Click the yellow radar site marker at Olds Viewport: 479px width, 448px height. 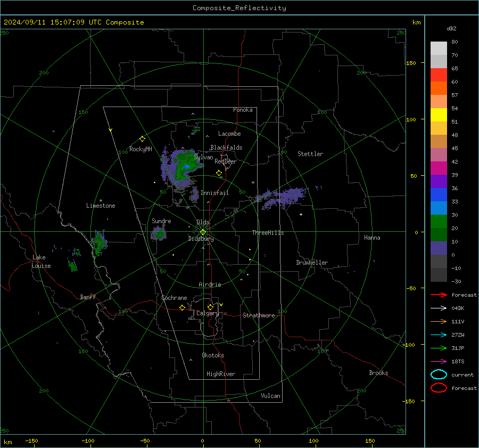(203, 232)
